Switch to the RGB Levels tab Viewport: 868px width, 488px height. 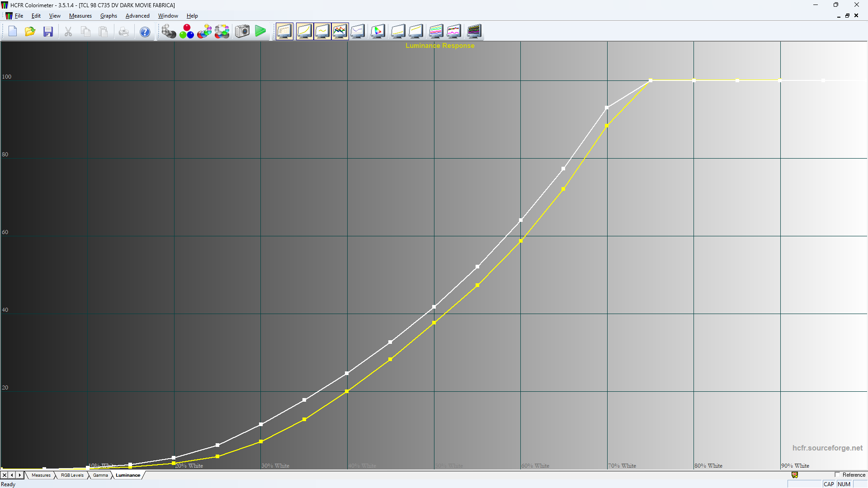pyautogui.click(x=72, y=475)
